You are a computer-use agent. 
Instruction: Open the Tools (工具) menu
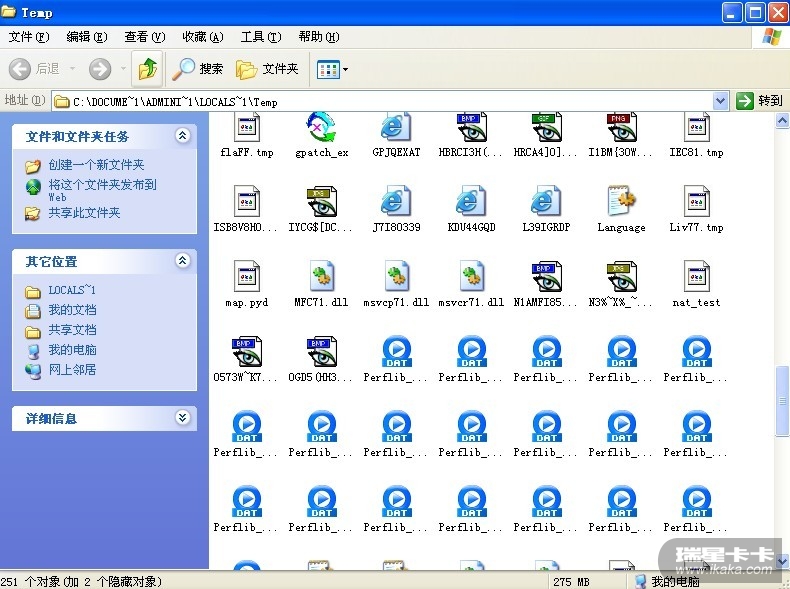click(260, 37)
